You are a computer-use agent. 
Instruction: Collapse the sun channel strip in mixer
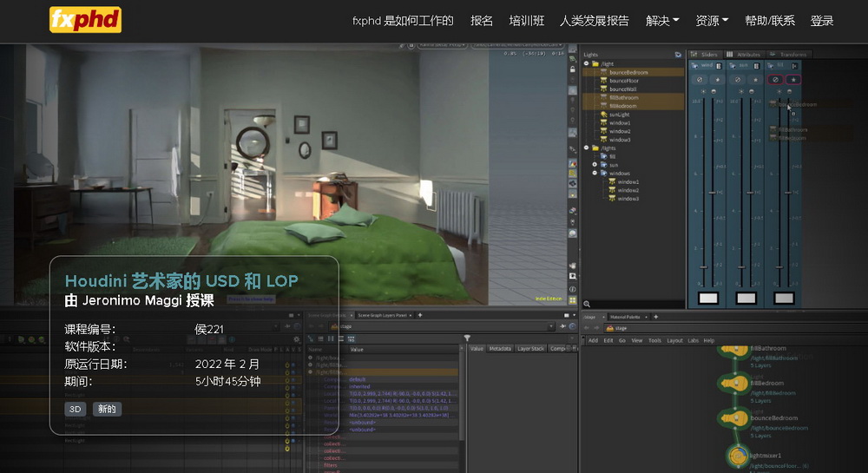click(757, 66)
